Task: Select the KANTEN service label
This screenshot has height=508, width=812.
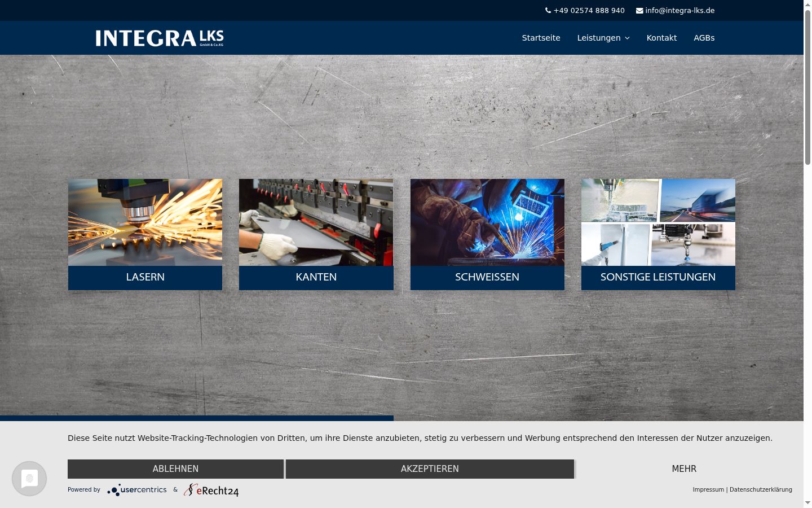Action: coord(316,277)
